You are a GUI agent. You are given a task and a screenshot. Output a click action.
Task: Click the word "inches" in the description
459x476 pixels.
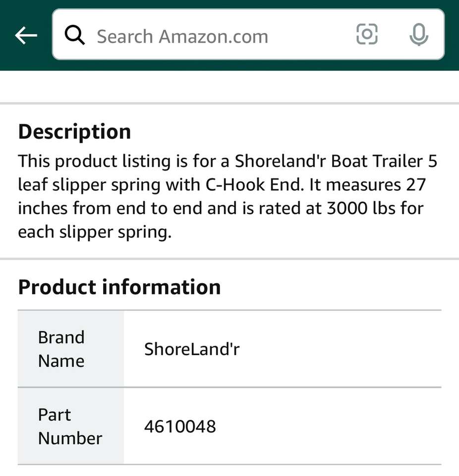point(43,209)
